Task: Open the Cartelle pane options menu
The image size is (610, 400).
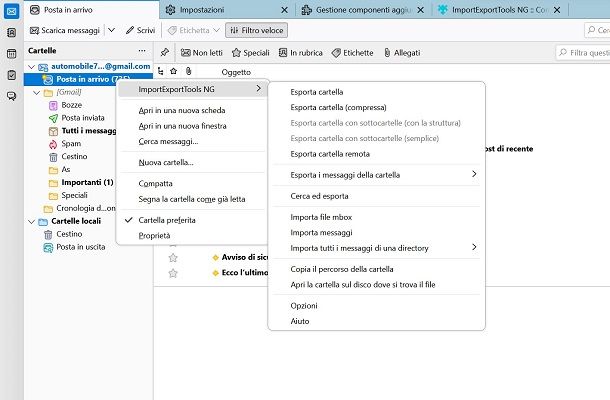Action: (142, 51)
